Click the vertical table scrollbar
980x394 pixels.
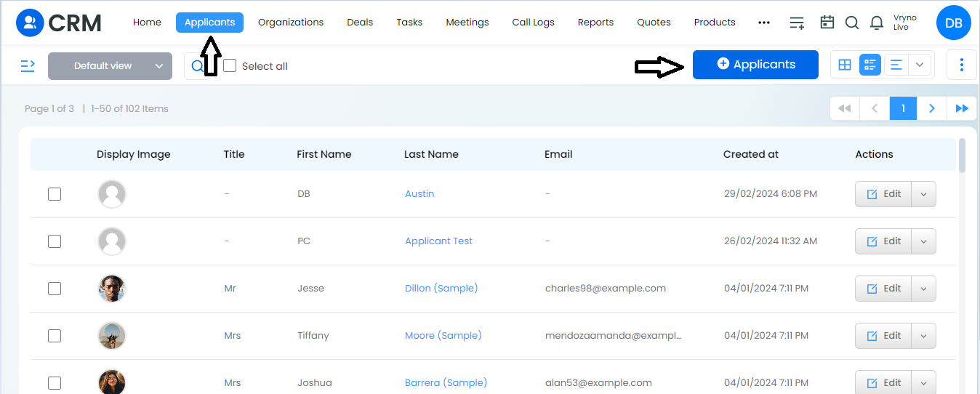tap(963, 156)
